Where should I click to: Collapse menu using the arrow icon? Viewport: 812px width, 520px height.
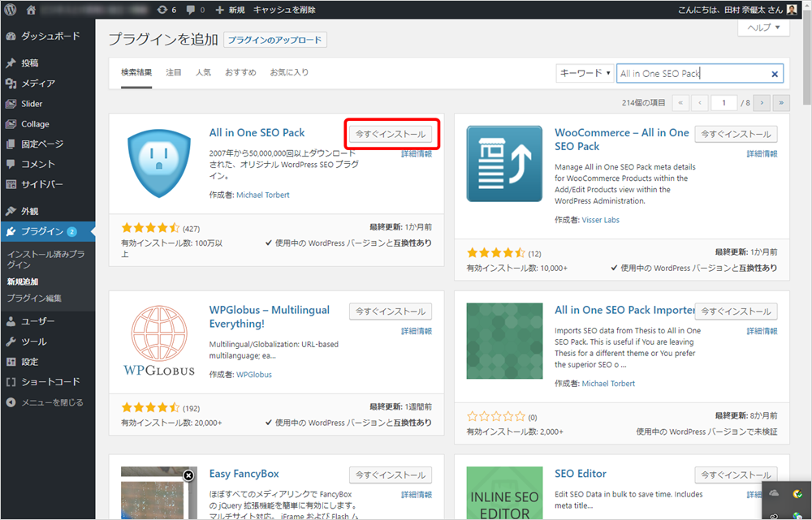[x=11, y=402]
